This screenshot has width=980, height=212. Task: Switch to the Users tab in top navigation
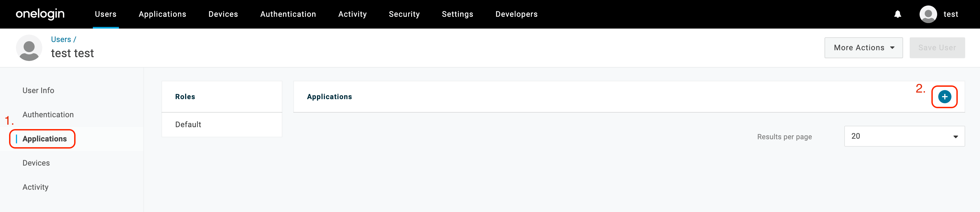click(x=105, y=14)
